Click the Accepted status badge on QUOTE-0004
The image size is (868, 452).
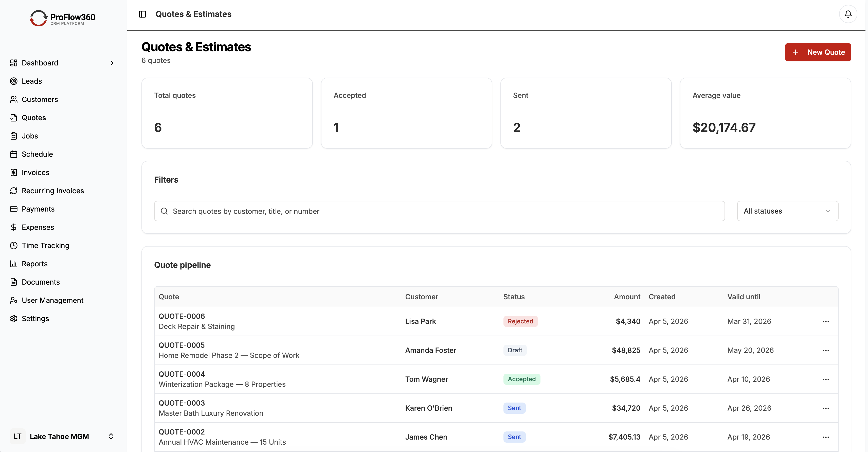coord(522,379)
